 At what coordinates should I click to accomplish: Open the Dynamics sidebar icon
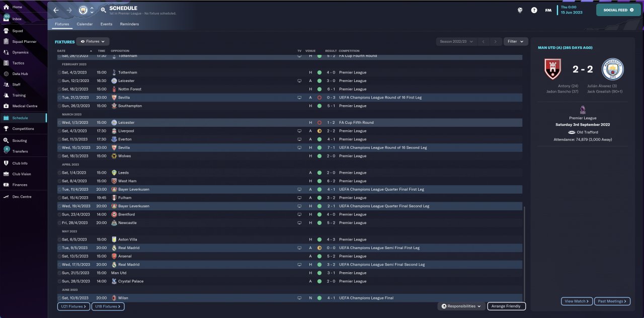pyautogui.click(x=7, y=52)
